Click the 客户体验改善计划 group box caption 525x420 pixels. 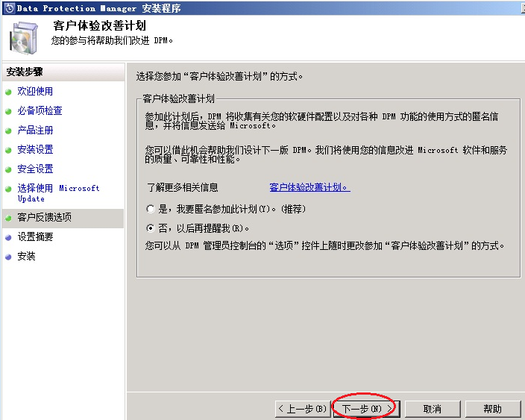click(x=178, y=98)
